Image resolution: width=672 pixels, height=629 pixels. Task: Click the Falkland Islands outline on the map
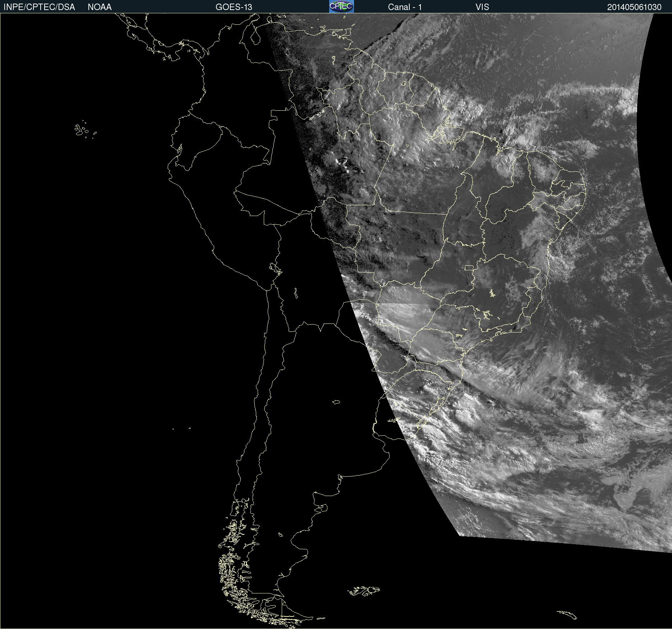coord(364,591)
